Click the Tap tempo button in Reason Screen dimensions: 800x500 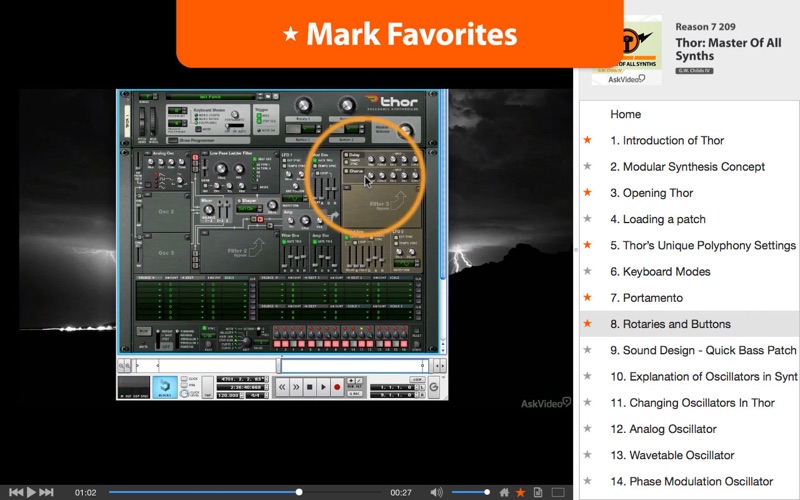(x=208, y=387)
